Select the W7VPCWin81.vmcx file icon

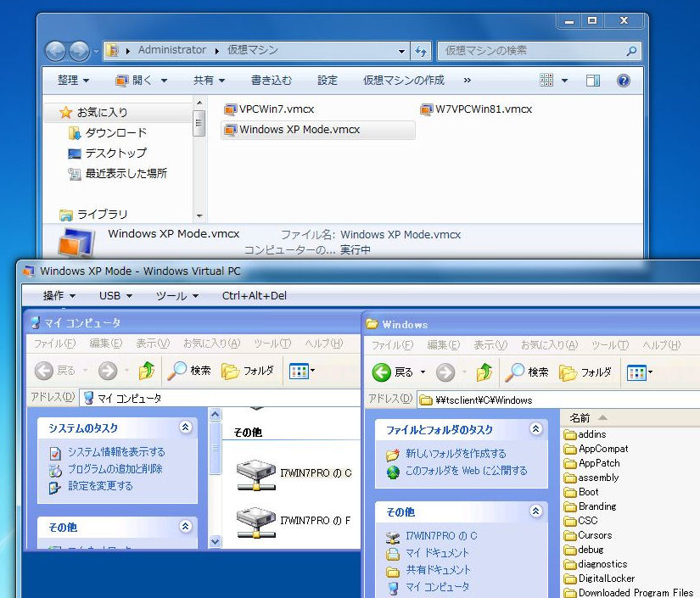[427, 109]
